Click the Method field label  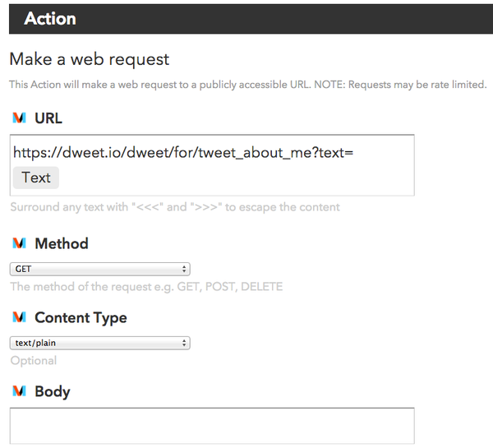tap(62, 243)
